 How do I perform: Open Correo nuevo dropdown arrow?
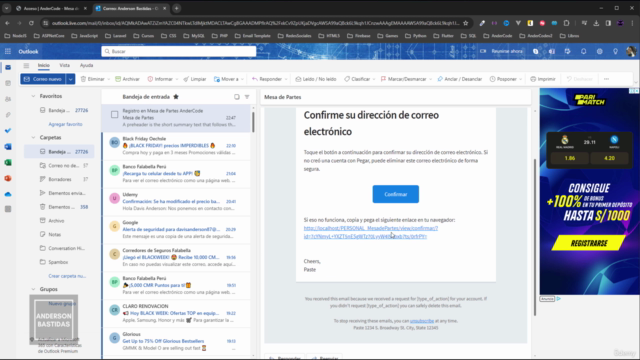click(x=71, y=79)
